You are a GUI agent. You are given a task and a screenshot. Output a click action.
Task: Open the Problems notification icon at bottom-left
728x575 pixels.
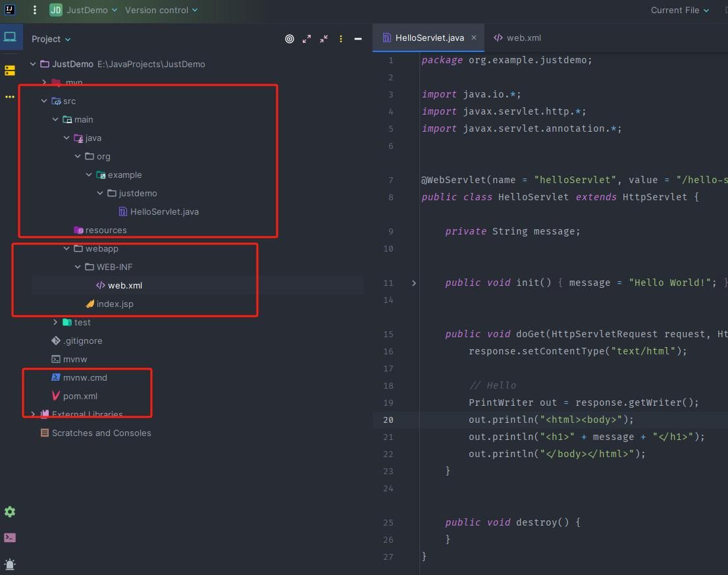[10, 564]
